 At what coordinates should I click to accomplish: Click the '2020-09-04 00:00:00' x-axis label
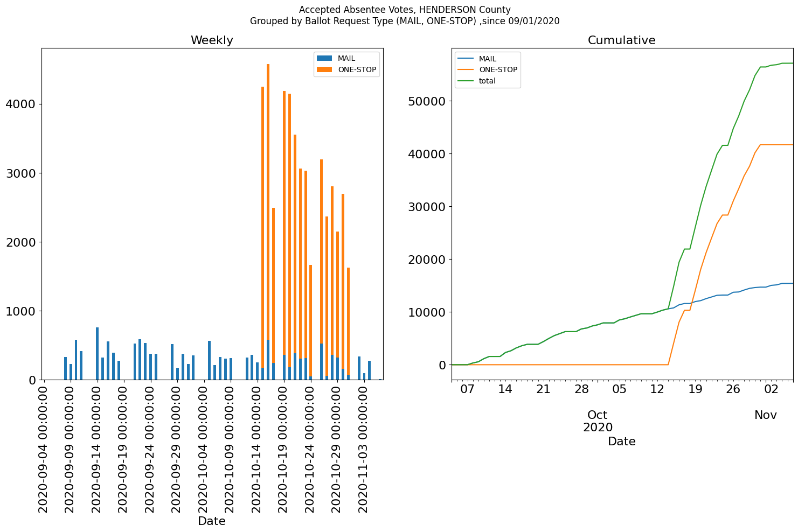coord(44,448)
